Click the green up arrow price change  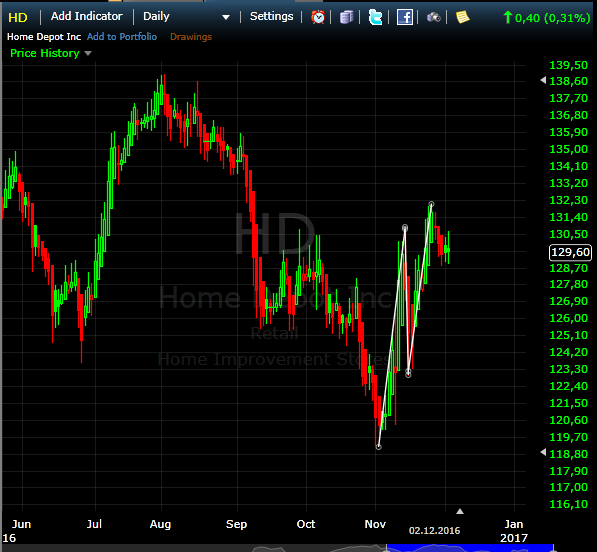[x=546, y=18]
